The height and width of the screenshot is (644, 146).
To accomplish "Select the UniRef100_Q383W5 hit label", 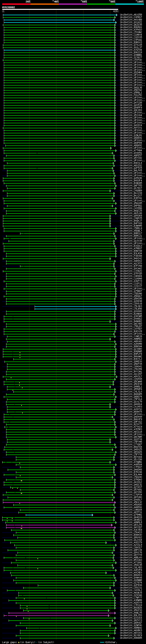I will (131, 316).
